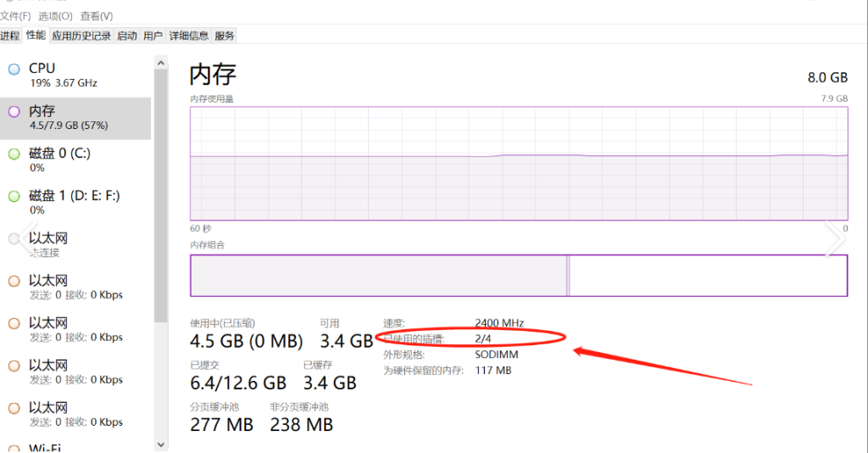Screen dimensions: 868x453
Task: Select the Wi-Fi entry at the bottom of the list
Action: pyautogui.click(x=75, y=446)
